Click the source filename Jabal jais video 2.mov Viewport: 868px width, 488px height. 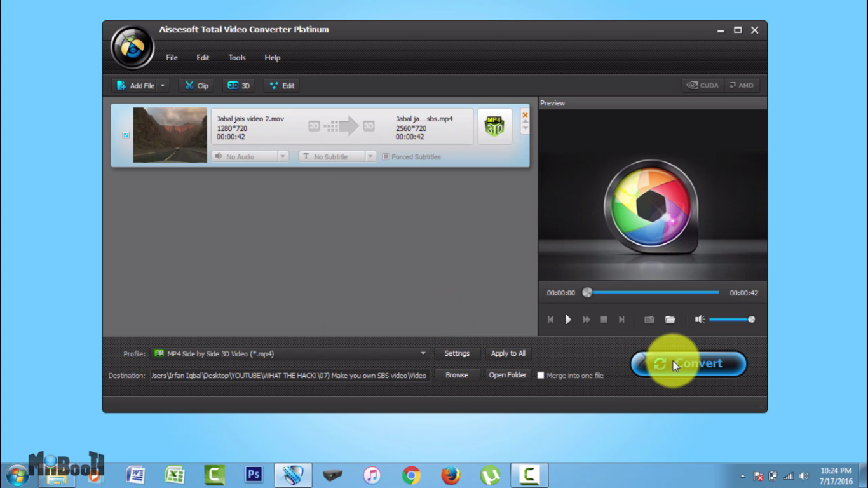(250, 119)
